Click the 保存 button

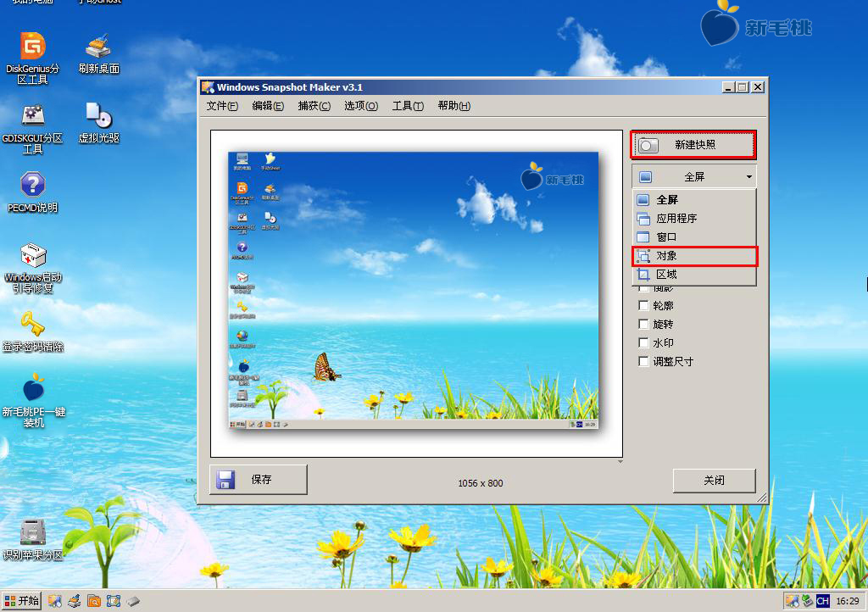259,479
